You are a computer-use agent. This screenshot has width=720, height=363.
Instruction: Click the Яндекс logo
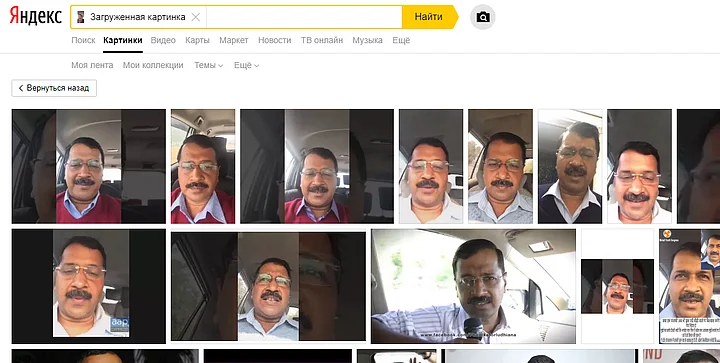pos(35,16)
